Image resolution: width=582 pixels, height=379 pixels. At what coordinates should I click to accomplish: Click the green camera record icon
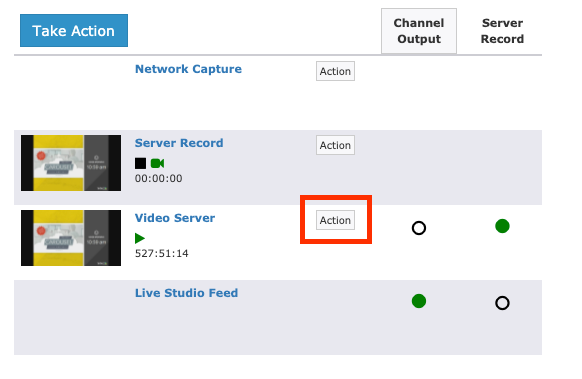(157, 163)
